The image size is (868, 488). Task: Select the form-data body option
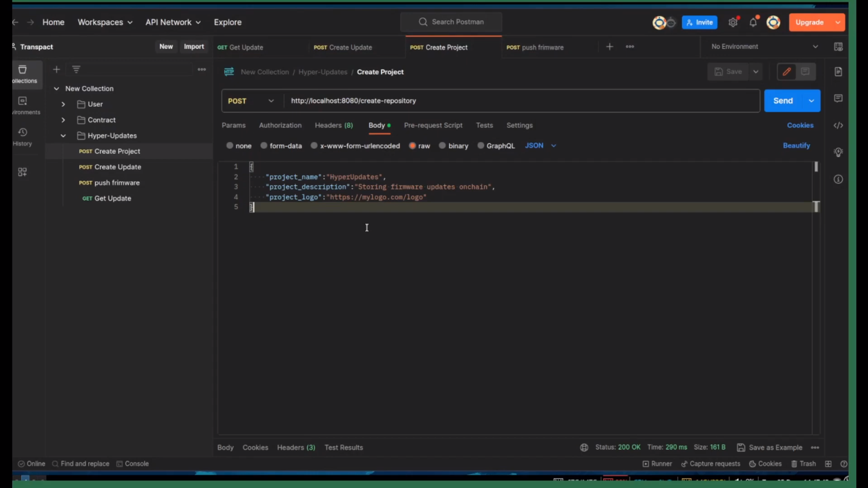coord(264,146)
